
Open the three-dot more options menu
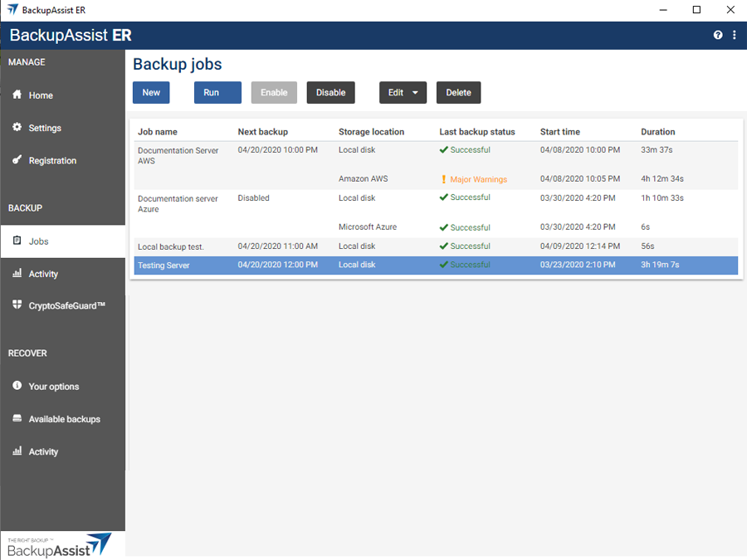click(x=735, y=35)
